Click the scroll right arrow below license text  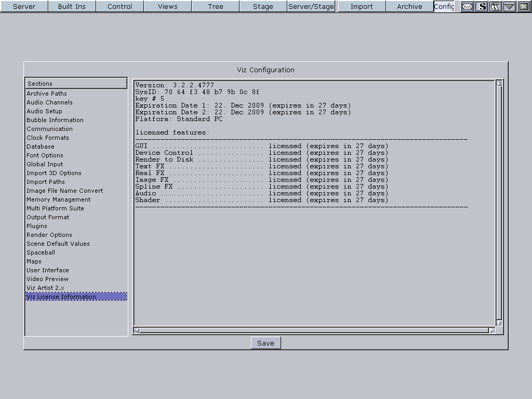(492, 330)
